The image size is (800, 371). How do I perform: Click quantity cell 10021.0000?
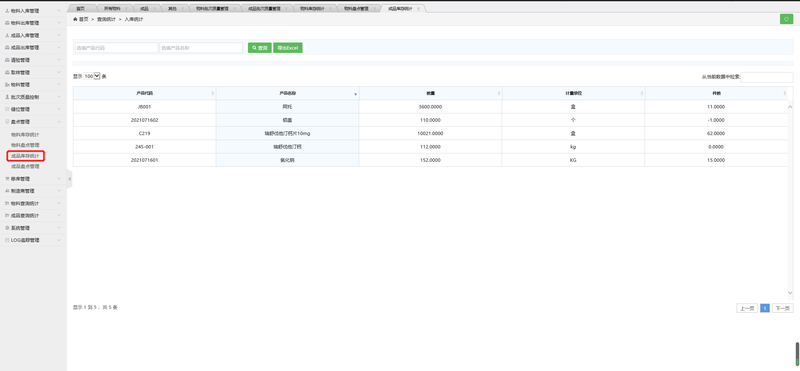[x=431, y=134]
